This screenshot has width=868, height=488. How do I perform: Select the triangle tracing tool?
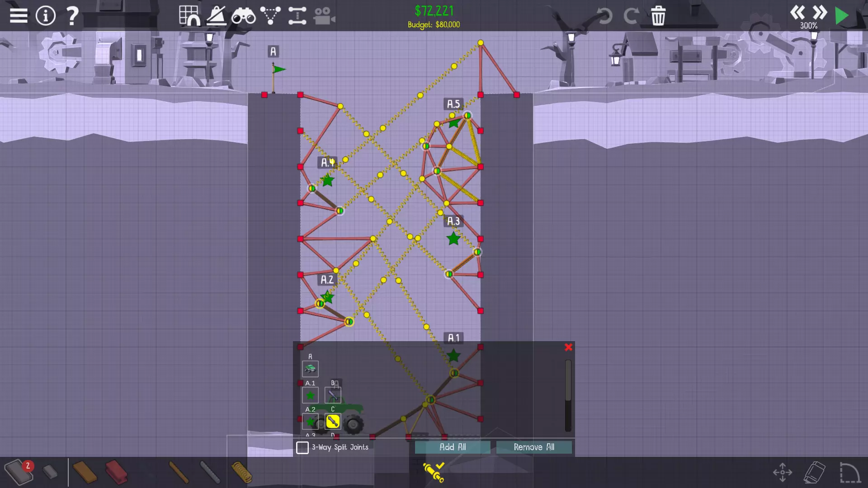[x=270, y=16]
